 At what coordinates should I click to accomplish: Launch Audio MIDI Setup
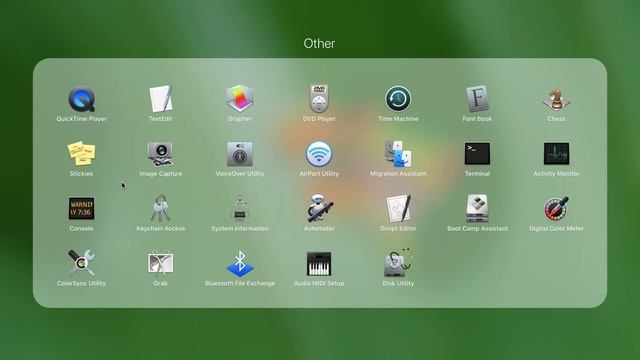[x=319, y=264]
